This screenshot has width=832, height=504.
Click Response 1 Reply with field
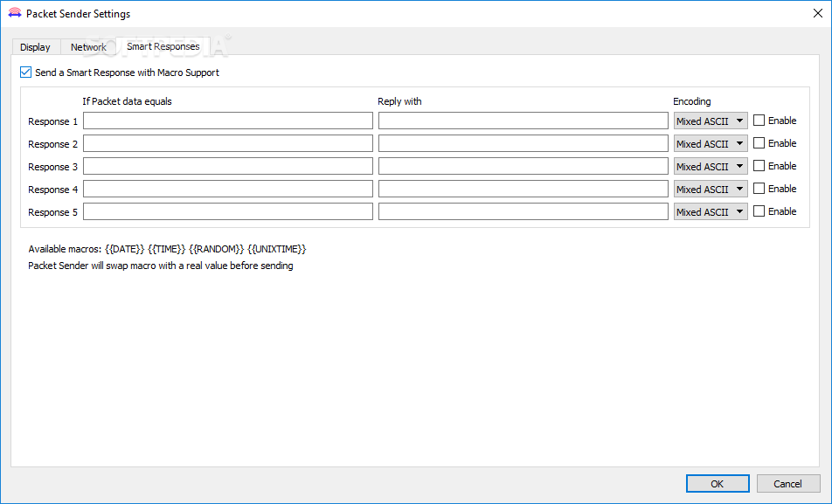[523, 121]
